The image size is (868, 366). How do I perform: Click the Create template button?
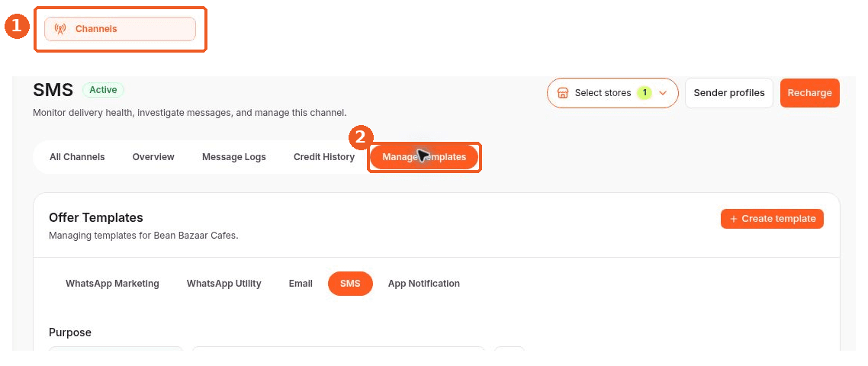772,219
